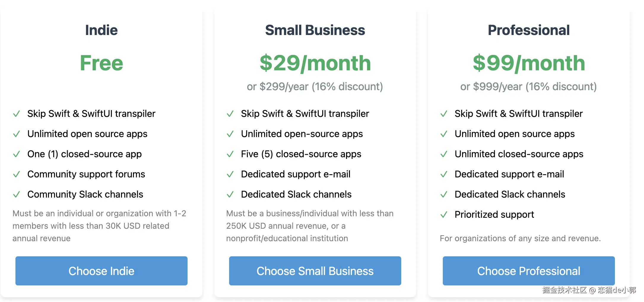Screen dimensions: 644x302
Task: Click the Small Business plan title
Action: (x=315, y=30)
